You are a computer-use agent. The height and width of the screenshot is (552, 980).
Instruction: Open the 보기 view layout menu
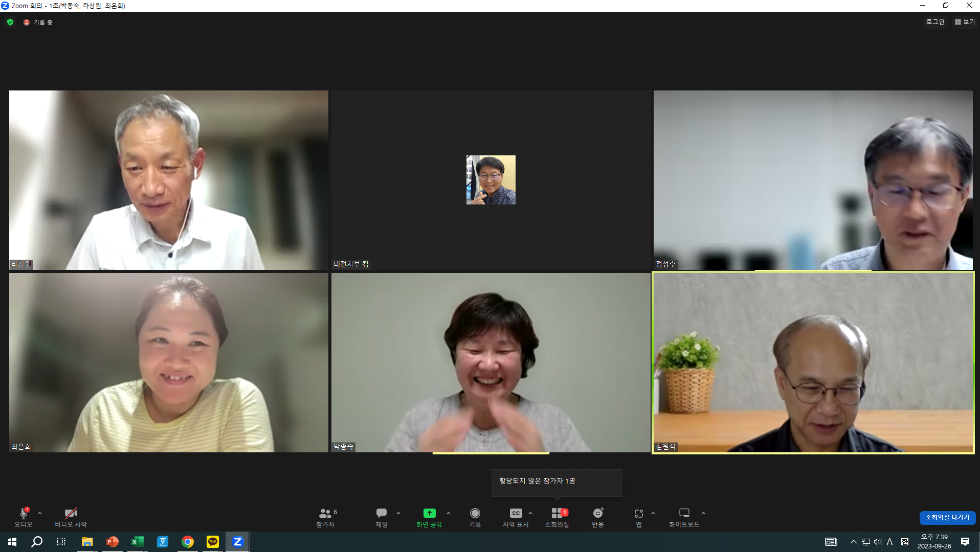[x=965, y=22]
